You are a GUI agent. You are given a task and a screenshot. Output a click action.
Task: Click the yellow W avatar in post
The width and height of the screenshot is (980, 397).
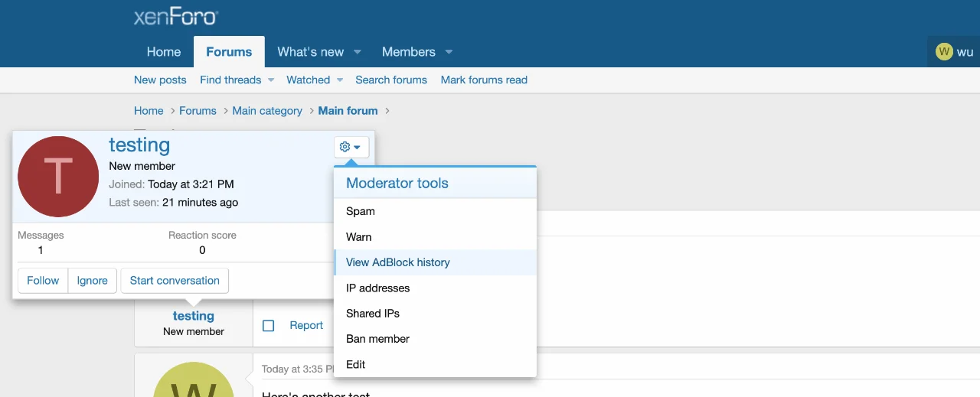pos(193,382)
